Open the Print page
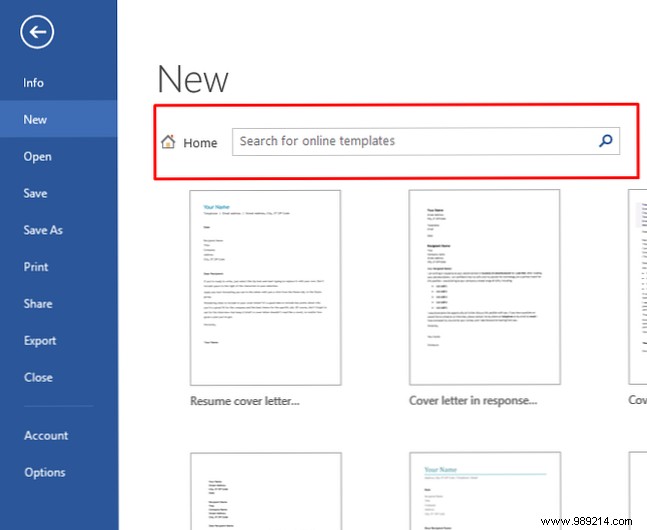647x530 pixels. tap(35, 267)
